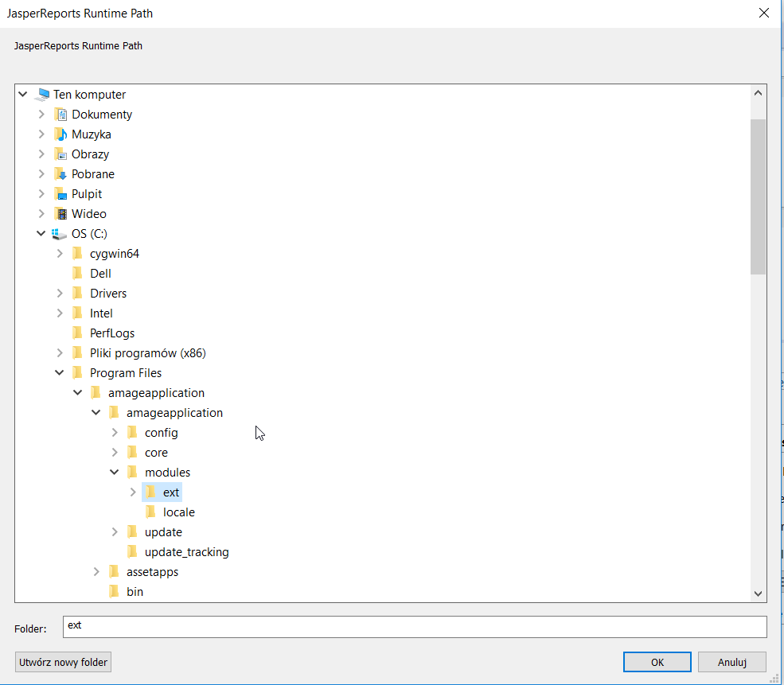
Task: Click the Wideo video folder icon
Action: (60, 214)
